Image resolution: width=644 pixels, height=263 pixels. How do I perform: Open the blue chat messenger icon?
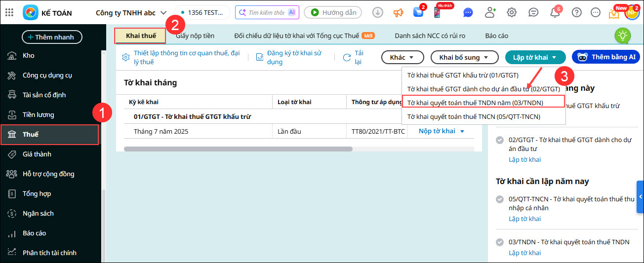[x=468, y=12]
